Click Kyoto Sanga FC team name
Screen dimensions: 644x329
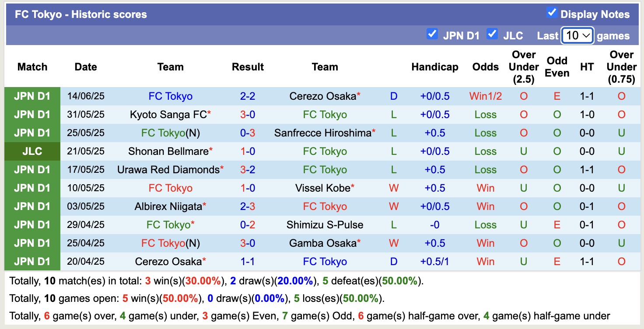(167, 114)
